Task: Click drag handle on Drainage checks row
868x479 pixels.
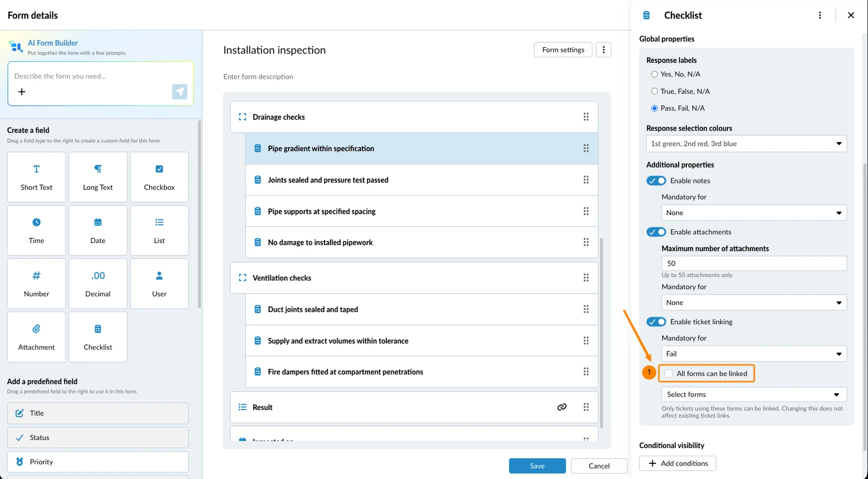Action: pos(586,117)
